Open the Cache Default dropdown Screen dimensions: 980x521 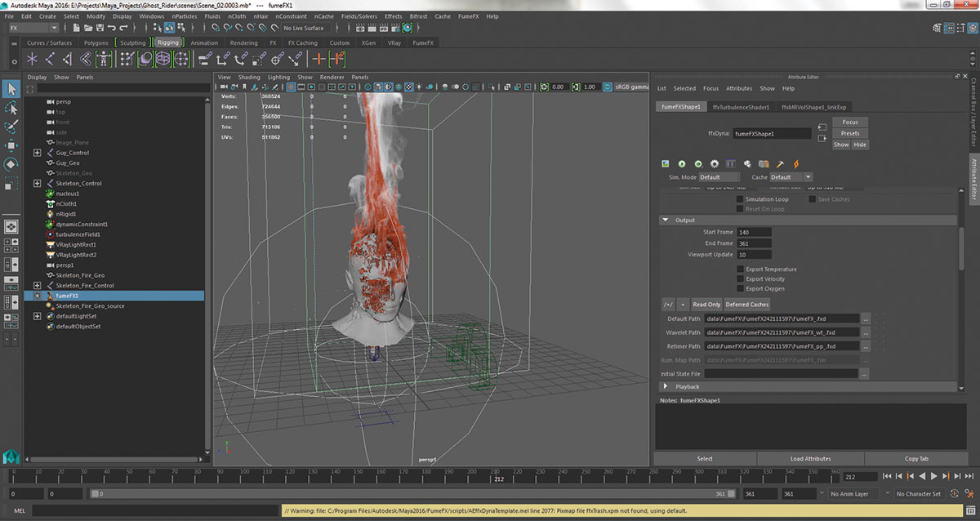(x=791, y=177)
